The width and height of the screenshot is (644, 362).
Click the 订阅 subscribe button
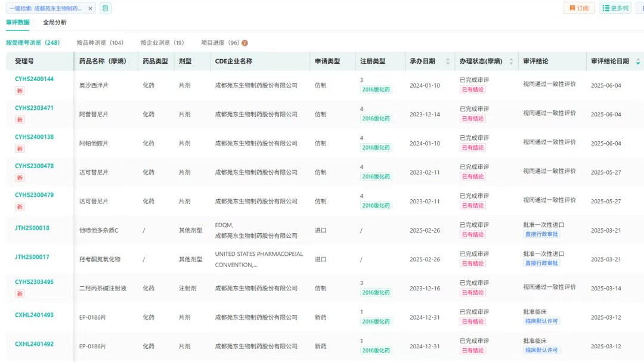(x=579, y=8)
